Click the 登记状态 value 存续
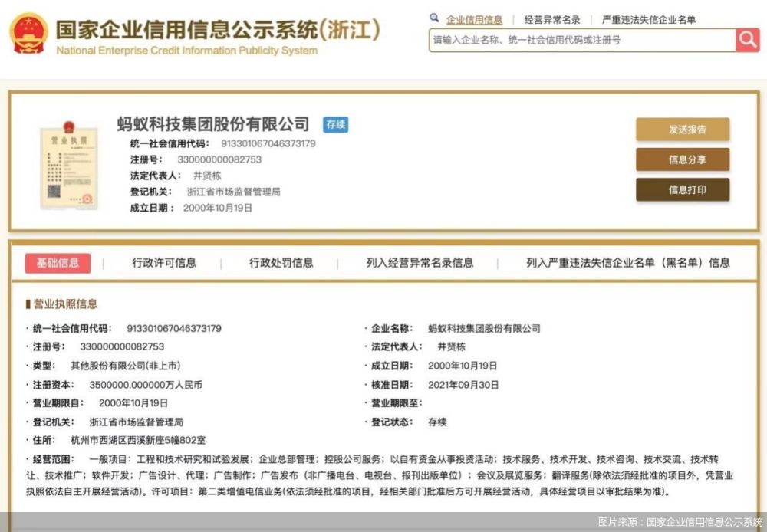This screenshot has width=767, height=532. (437, 422)
